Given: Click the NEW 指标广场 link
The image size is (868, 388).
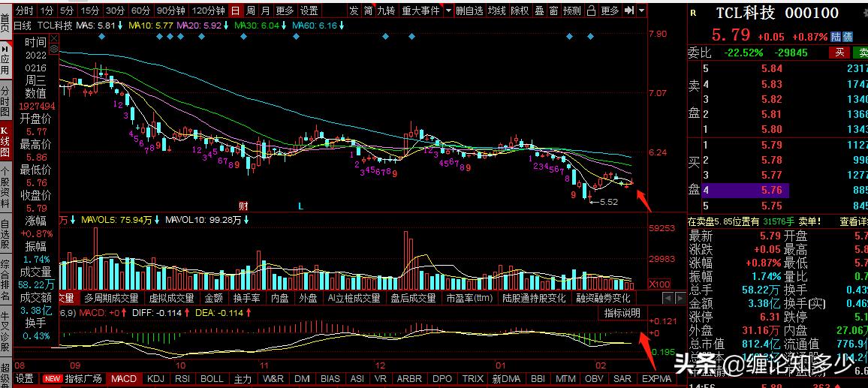Looking at the screenshot, I should (x=73, y=378).
